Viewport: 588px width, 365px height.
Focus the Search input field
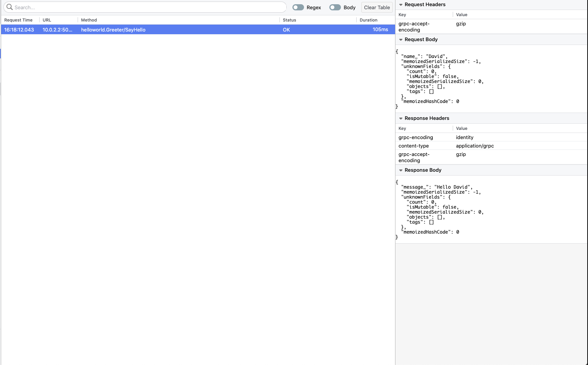[x=145, y=7]
